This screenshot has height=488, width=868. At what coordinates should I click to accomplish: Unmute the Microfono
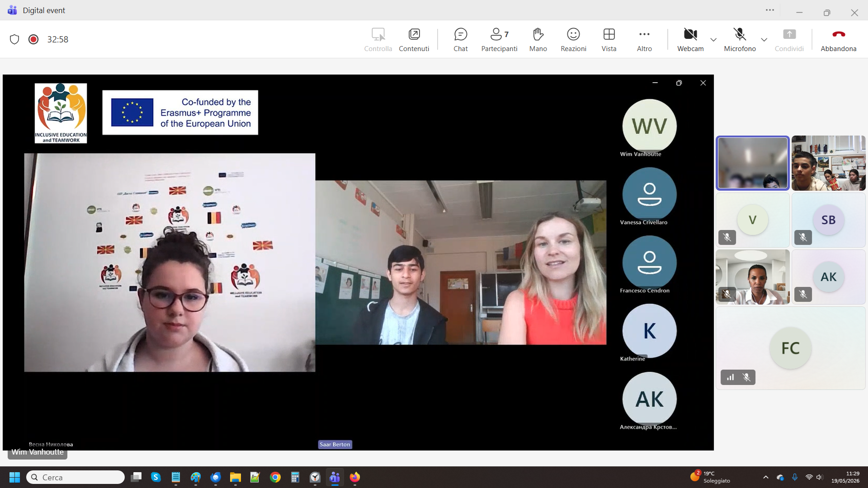point(740,39)
